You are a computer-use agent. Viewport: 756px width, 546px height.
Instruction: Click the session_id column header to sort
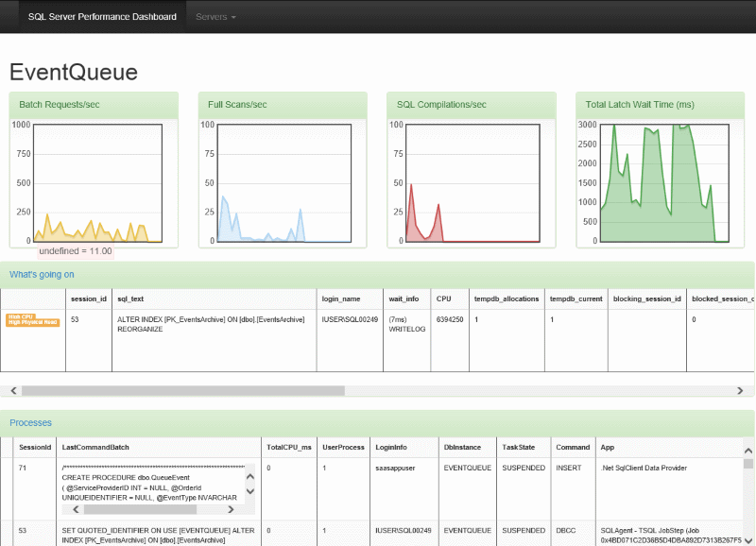point(90,299)
